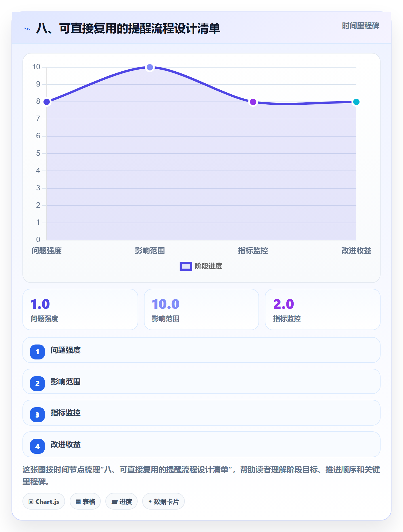
Task: Click the description paragraph starting 这张图按时间节点
Action: (201, 475)
